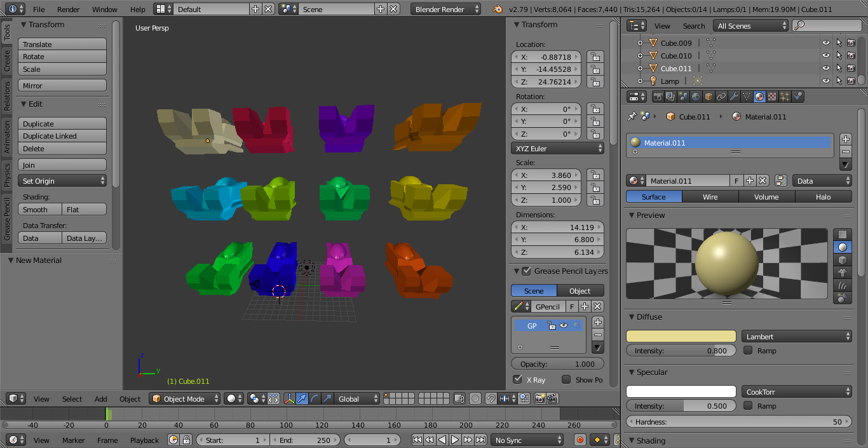This screenshot has height=448, width=868.
Task: Enable the diffuse Ramp checkbox
Action: [748, 350]
